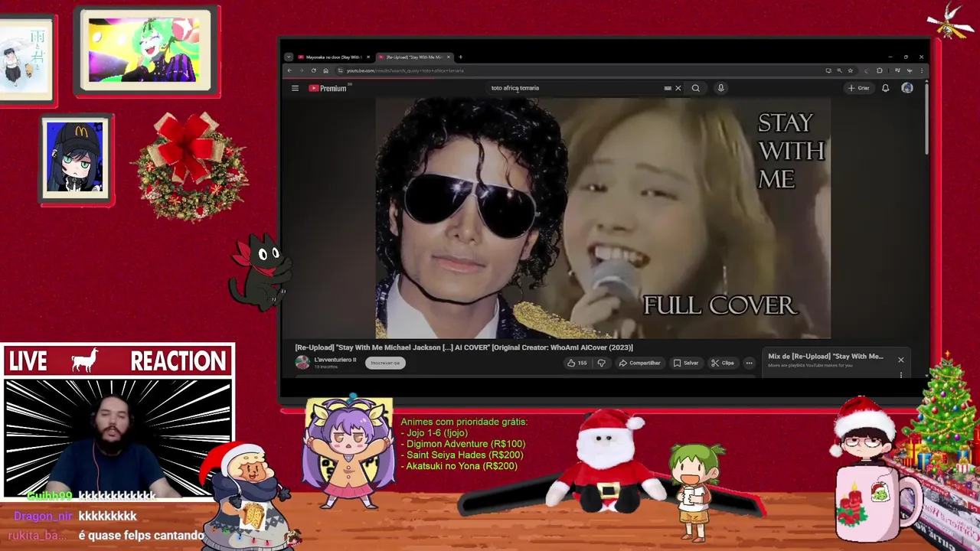Dislike the video with thumbs-down

click(x=601, y=363)
